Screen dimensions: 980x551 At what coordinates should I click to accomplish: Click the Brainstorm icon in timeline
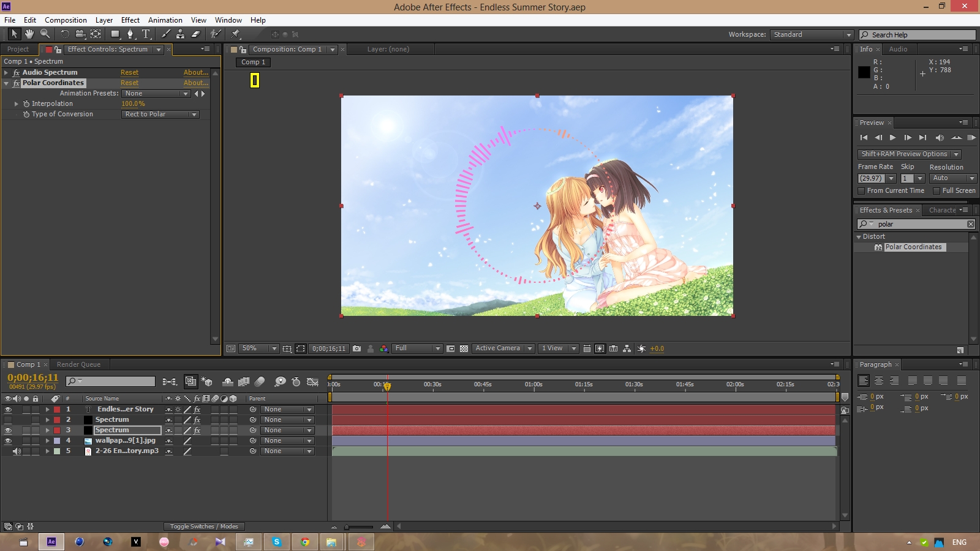280,381
